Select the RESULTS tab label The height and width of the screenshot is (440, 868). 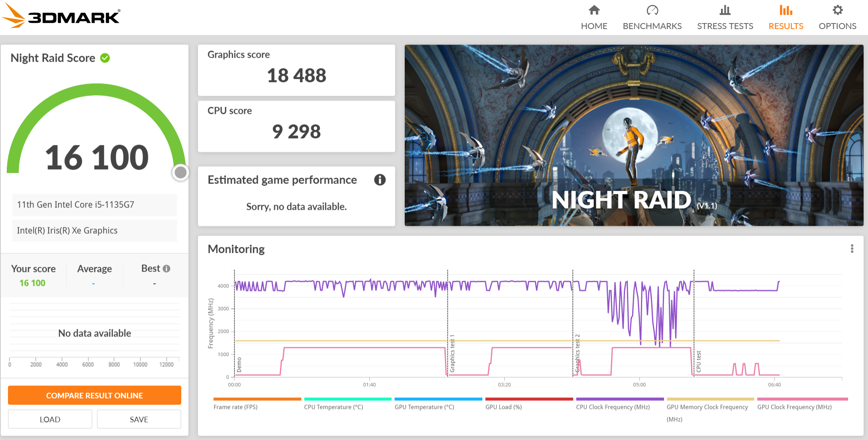pyautogui.click(x=786, y=26)
